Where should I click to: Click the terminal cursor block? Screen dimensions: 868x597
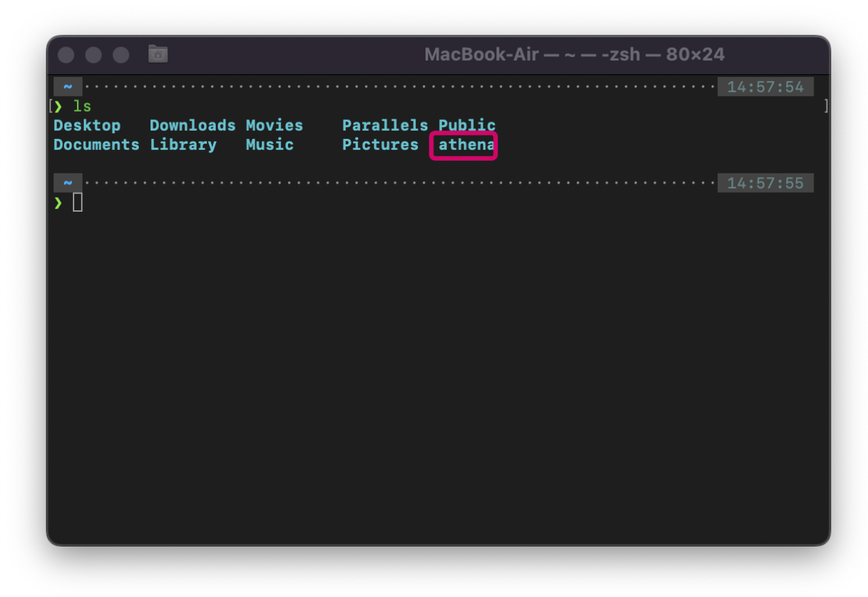coord(78,202)
